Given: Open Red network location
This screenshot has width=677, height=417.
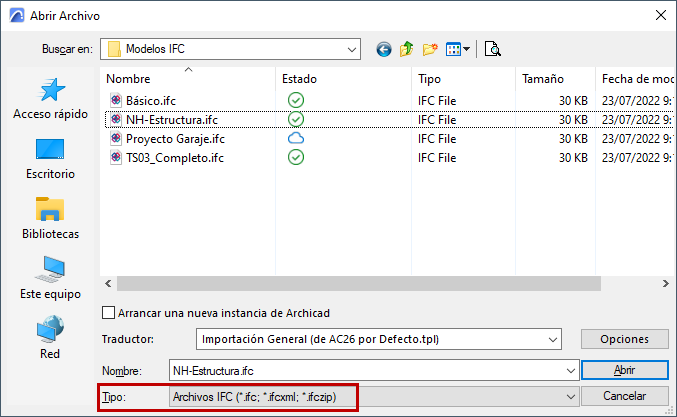Looking at the screenshot, I should click(51, 338).
